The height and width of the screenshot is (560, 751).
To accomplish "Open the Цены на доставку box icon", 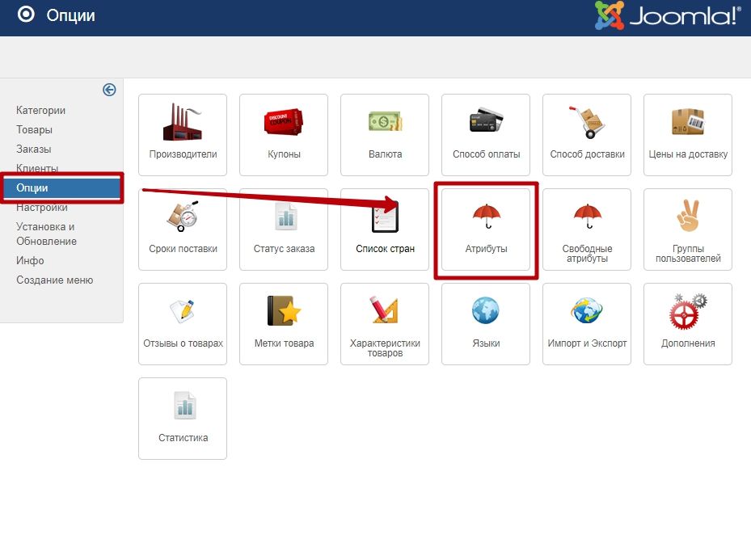I will (688, 121).
